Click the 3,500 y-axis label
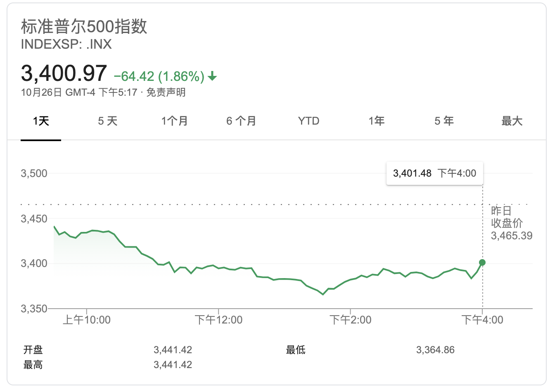Viewport: 550px width, 392px height. click(x=34, y=173)
